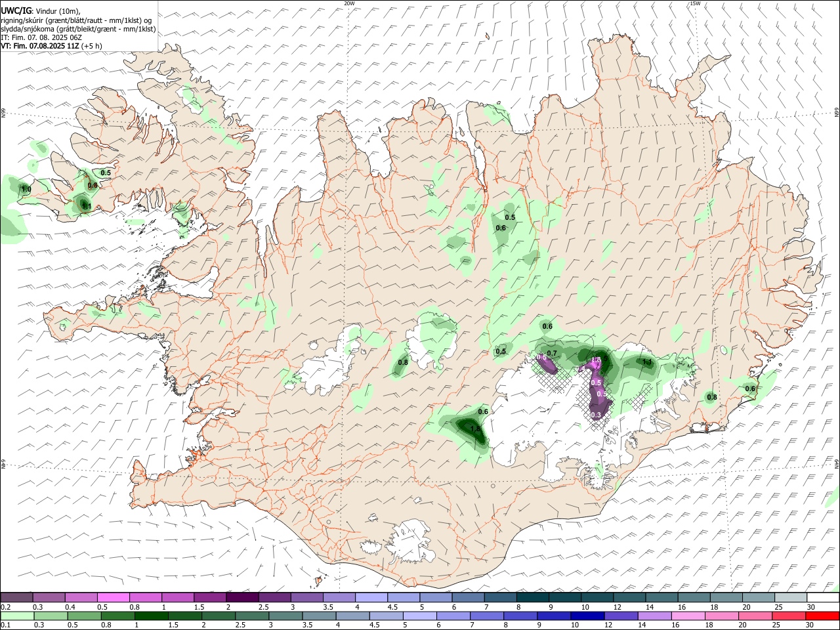The width and height of the screenshot is (840, 630).
Task: Click the 1.8 rainfall value on the map
Action: (x=476, y=429)
